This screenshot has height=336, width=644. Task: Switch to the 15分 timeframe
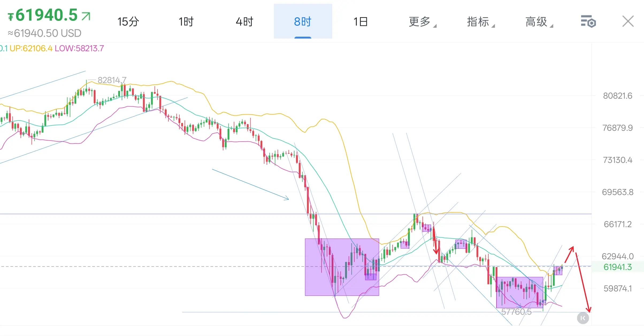coord(128,21)
